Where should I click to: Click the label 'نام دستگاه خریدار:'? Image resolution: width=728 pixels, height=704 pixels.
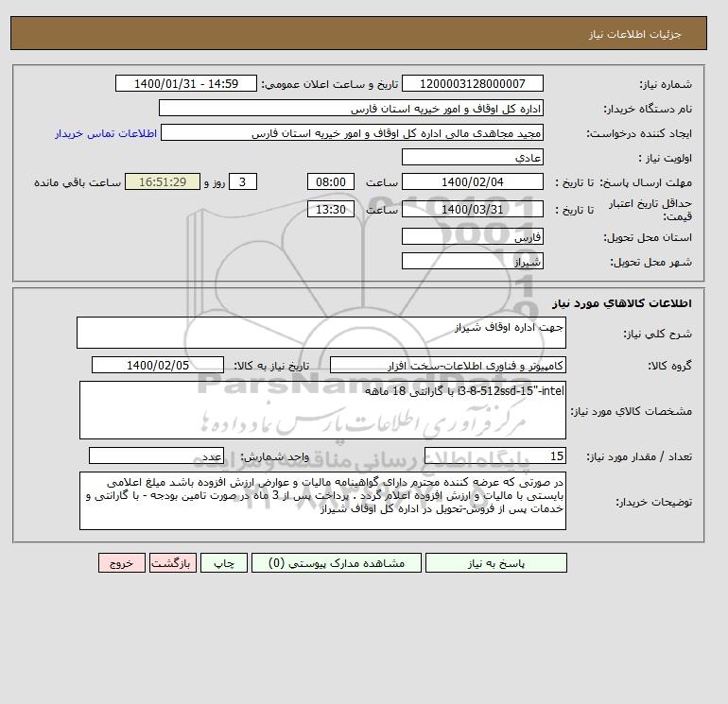(x=648, y=109)
